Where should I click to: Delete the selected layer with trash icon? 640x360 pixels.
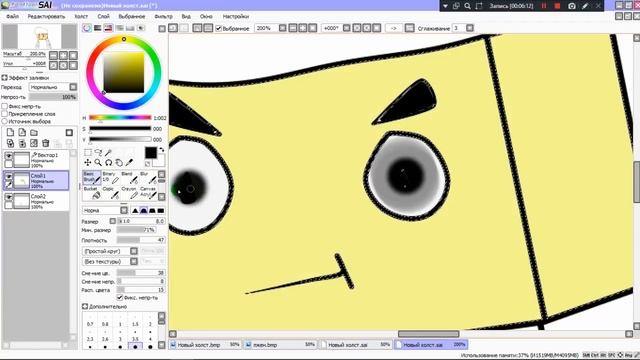pos(46,143)
